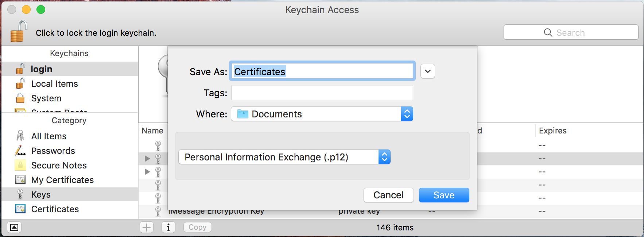Click the Cancel button
Viewport: 644px width, 237px height.
click(389, 195)
